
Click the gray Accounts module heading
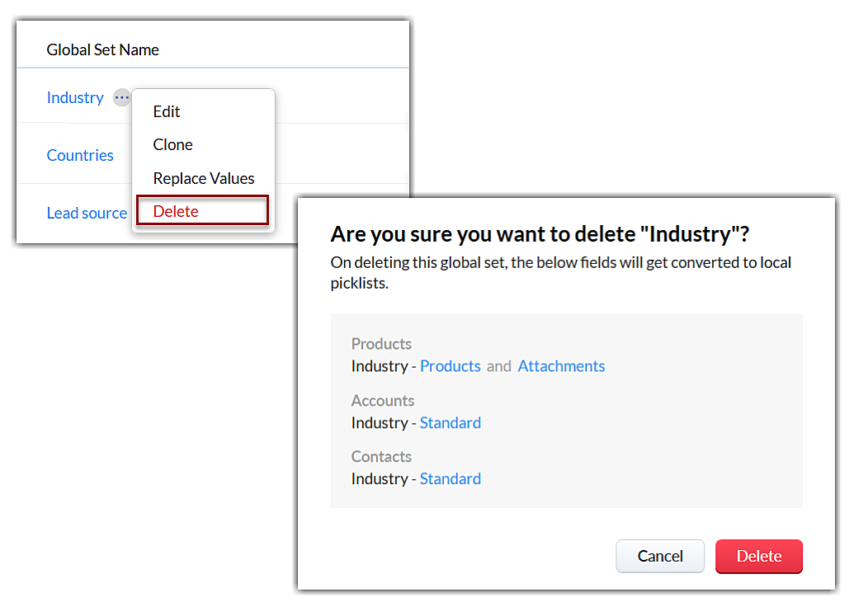point(383,401)
